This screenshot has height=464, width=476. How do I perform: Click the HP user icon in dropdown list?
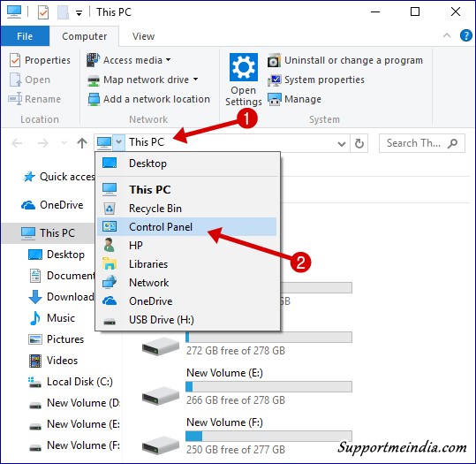pos(109,245)
